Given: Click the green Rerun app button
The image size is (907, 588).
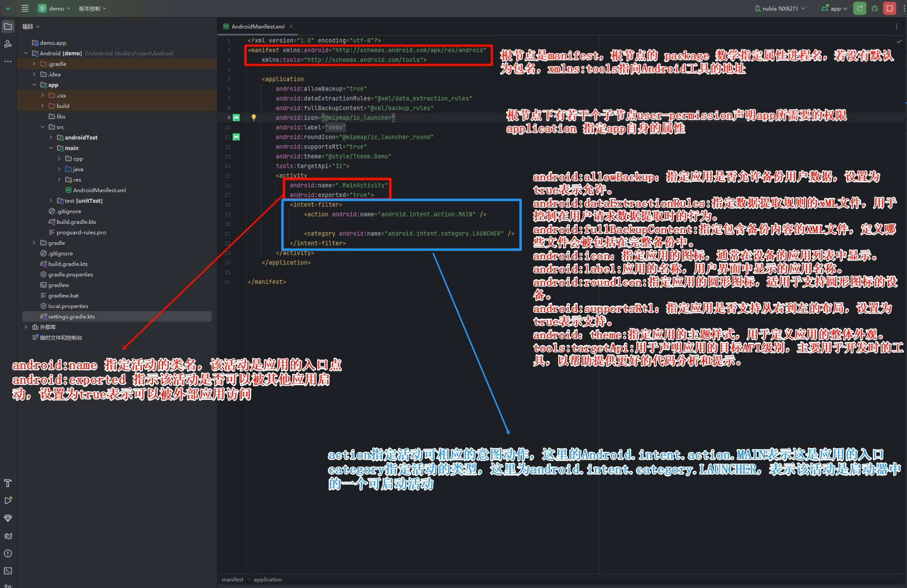Looking at the screenshot, I should (860, 8).
